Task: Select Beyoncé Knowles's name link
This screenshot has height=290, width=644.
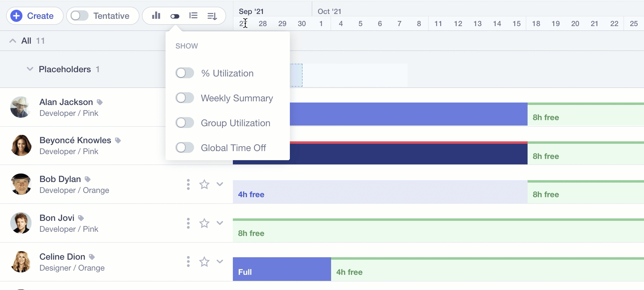Action: click(x=75, y=140)
